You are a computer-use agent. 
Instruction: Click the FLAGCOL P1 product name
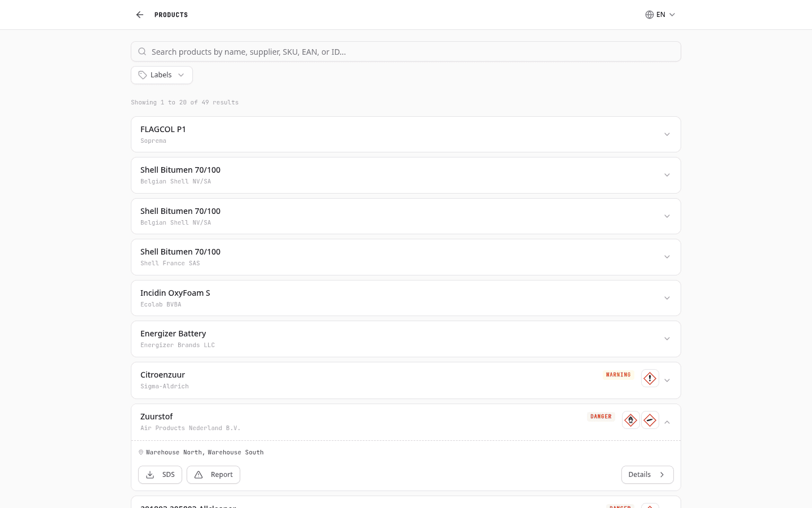(x=163, y=129)
